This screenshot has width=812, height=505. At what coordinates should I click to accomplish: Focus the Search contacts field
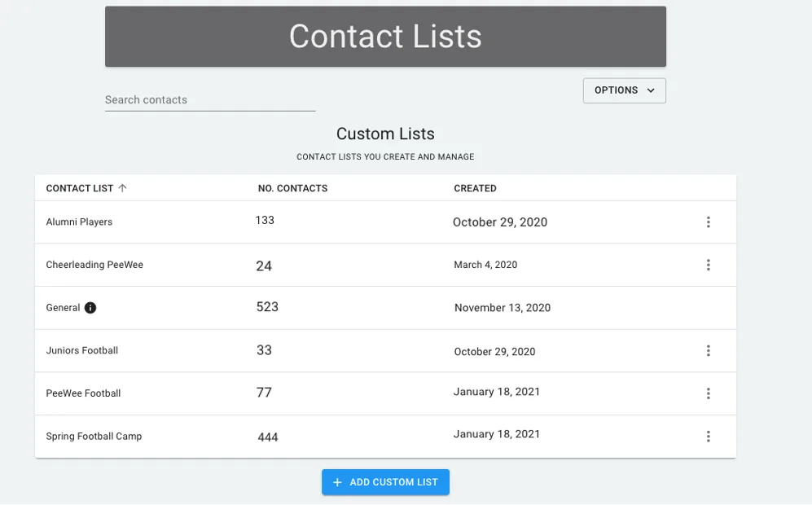point(210,99)
